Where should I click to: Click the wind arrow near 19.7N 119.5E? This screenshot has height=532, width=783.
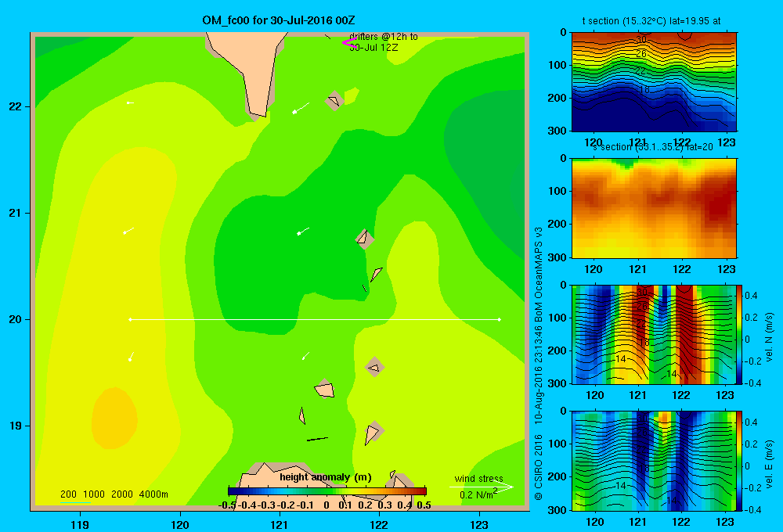(132, 356)
